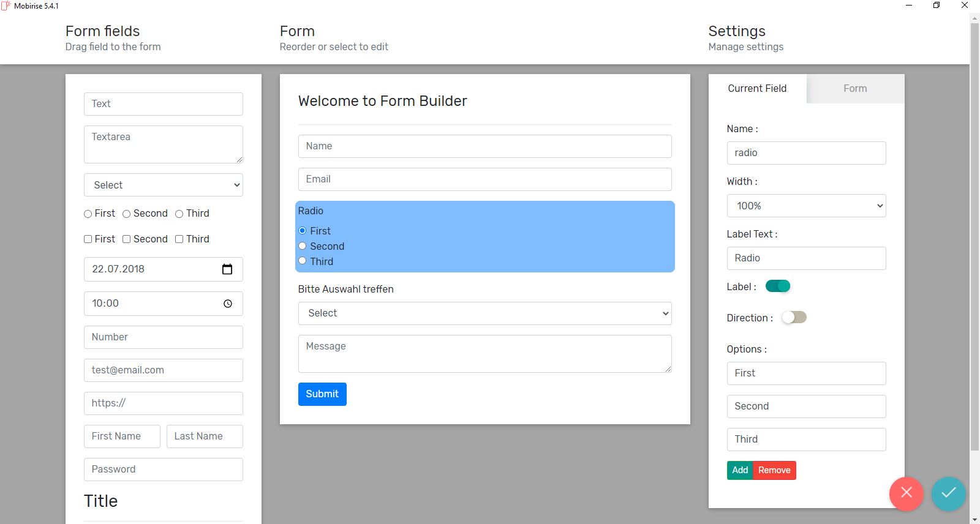980x524 pixels.
Task: Check the Third checkbox in Form fields
Action: [x=179, y=239]
